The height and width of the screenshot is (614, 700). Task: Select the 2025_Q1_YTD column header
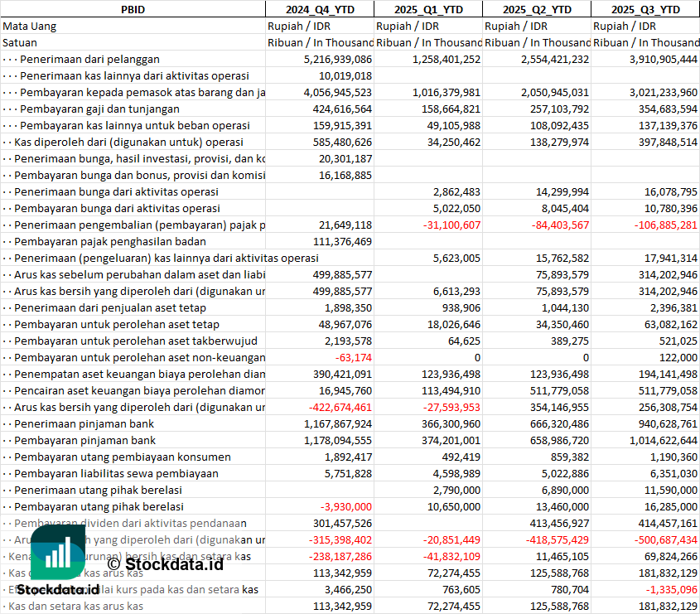[x=428, y=9]
